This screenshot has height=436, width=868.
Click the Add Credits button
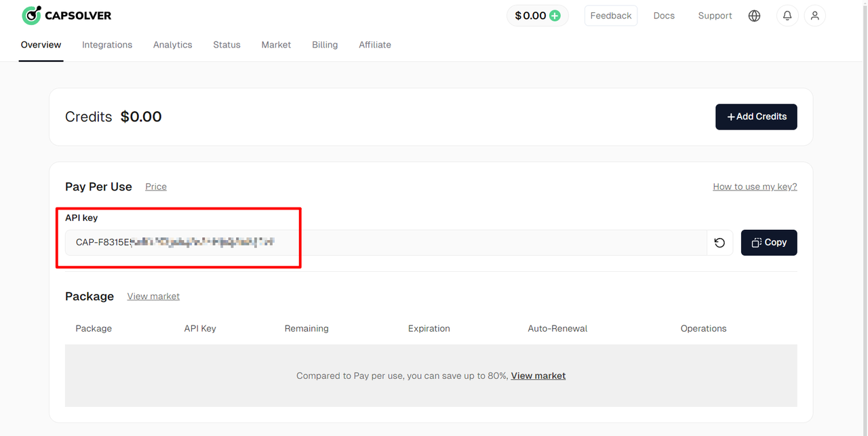756,117
